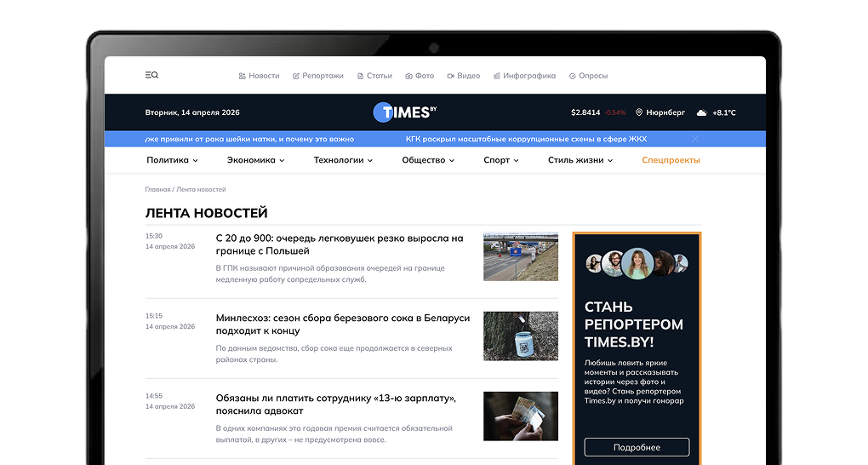This screenshot has width=868, height=465.
Task: Click the 14:55 timestamp of third article
Action: point(154,396)
